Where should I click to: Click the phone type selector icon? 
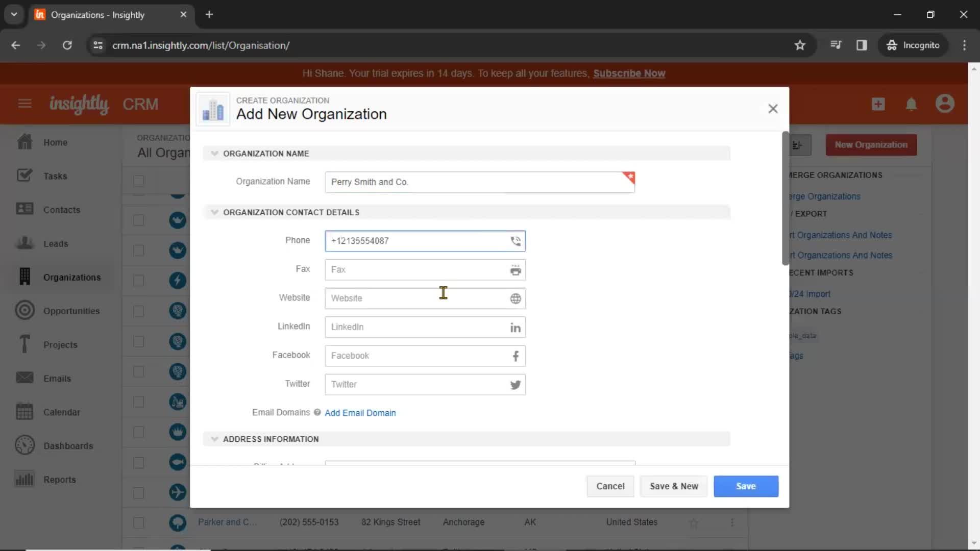(x=516, y=241)
